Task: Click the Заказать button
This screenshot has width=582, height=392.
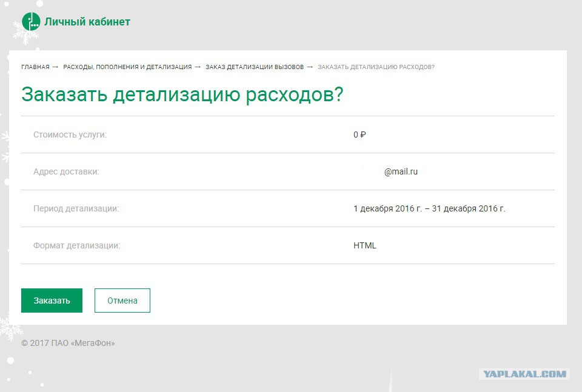Action: coord(52,301)
